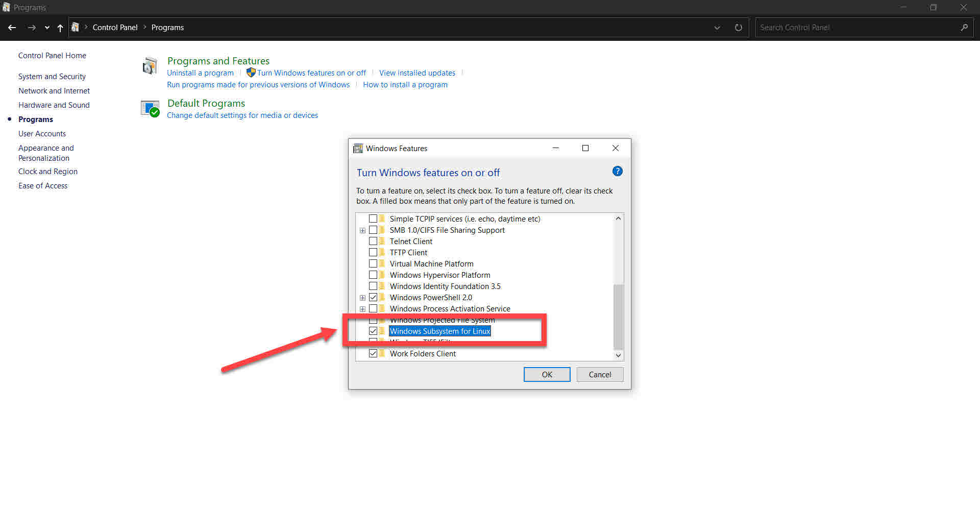Select Windows Subsystem for Linux label
This screenshot has width=980, height=532.
tap(440, 331)
